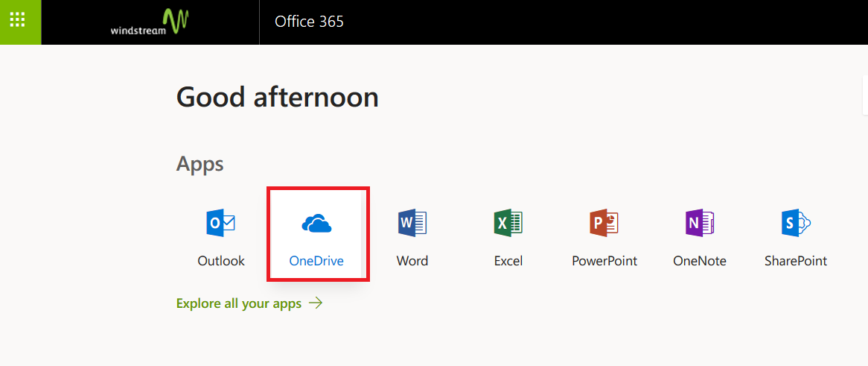868x366 pixels.
Task: Choose the Word app label
Action: click(x=412, y=261)
